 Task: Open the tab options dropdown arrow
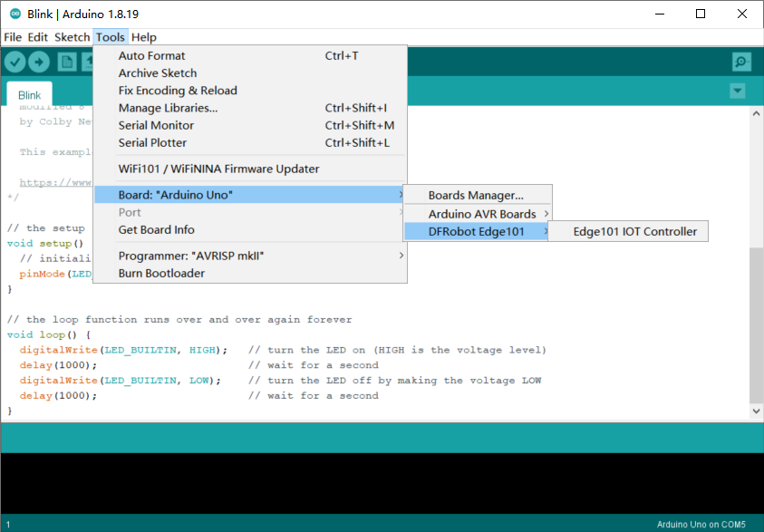pos(737,91)
